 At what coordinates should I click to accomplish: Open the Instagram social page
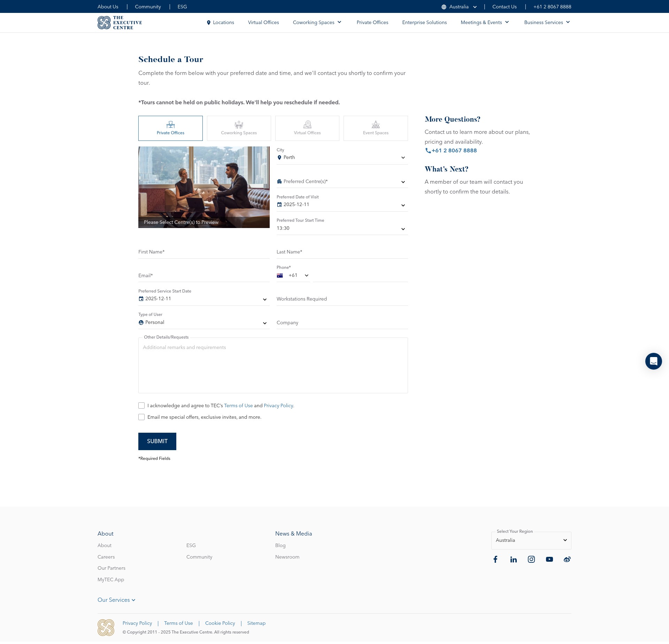tap(531, 560)
